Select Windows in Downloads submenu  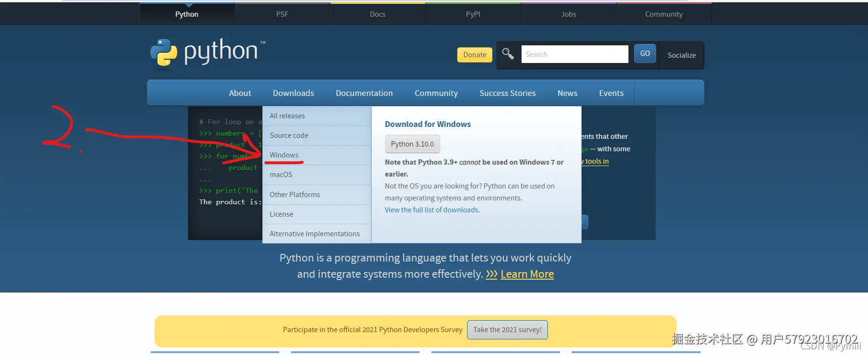coord(317,155)
